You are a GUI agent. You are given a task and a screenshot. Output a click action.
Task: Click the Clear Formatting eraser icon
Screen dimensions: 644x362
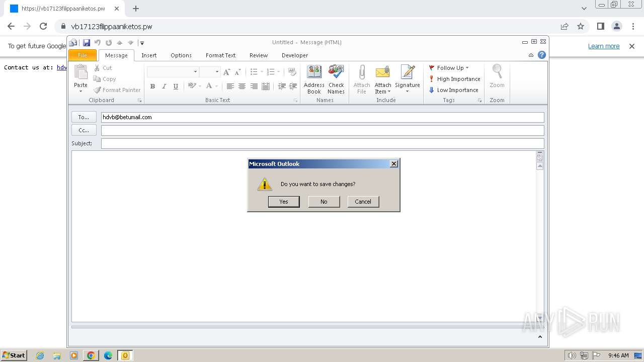[292, 72]
